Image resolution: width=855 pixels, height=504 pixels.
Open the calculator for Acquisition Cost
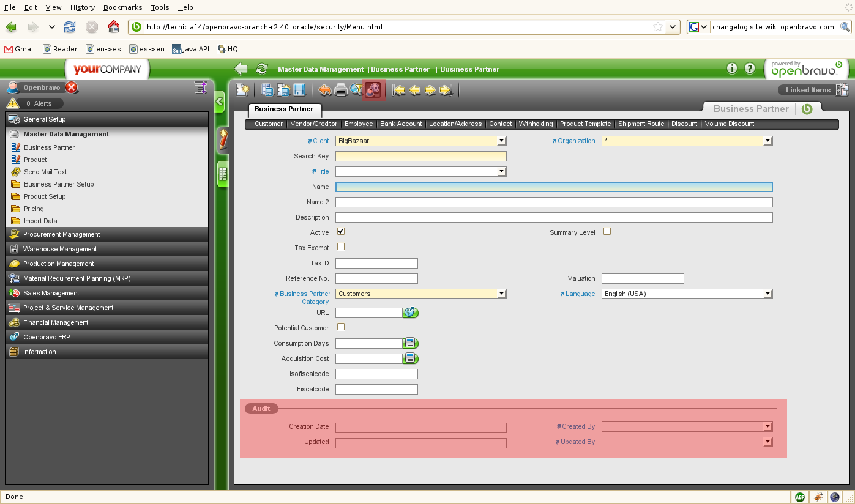point(410,358)
